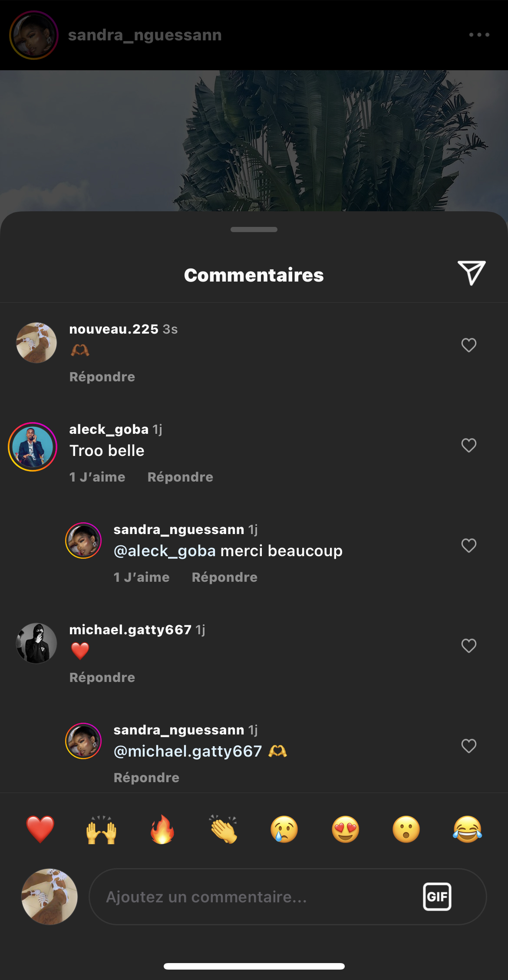Image resolution: width=508 pixels, height=980 pixels.
Task: Like nouveau.225's comment
Action: pyautogui.click(x=468, y=345)
